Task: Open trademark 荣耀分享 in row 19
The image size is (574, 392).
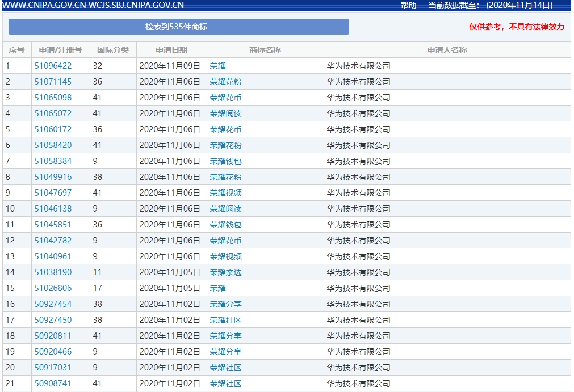Action: 225,352
